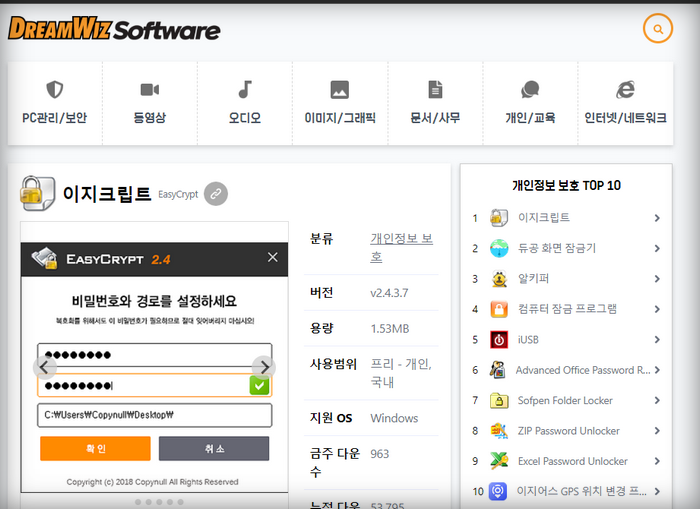This screenshot has height=509, width=700.
Task: Close the EasyCrypt 2.4 screenshot dialog
Action: pos(272,258)
